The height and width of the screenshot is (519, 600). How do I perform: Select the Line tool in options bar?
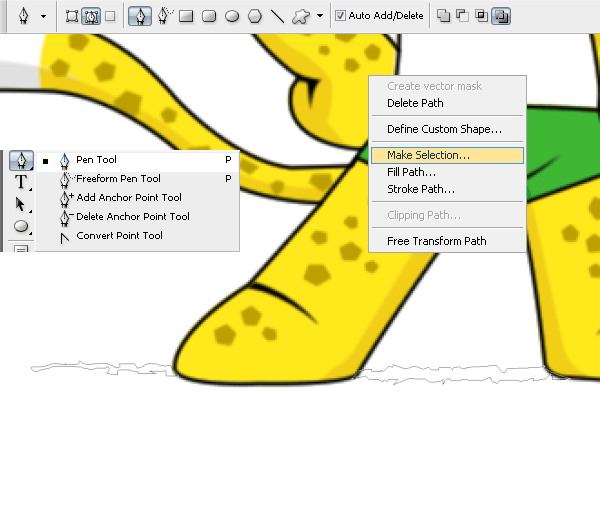coord(277,16)
